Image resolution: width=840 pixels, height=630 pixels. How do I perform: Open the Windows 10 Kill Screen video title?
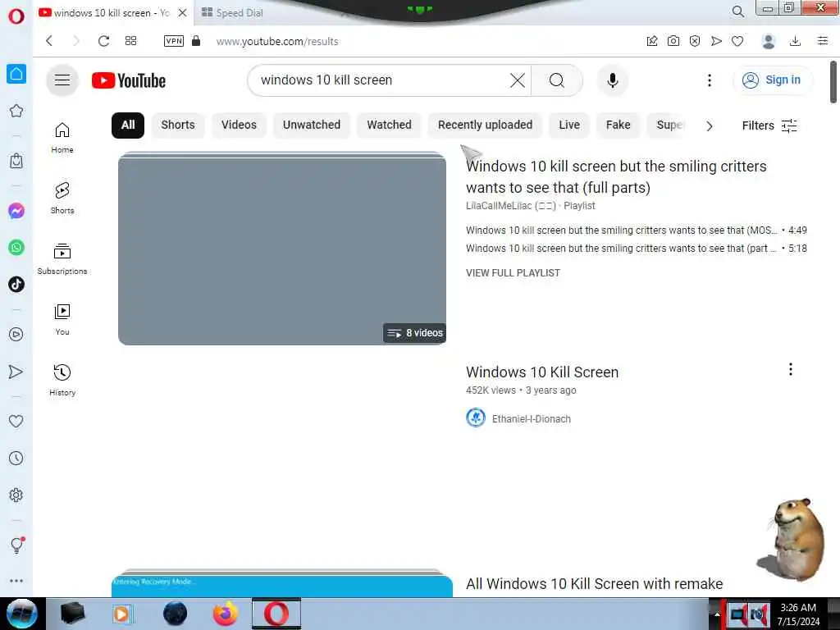[542, 372]
